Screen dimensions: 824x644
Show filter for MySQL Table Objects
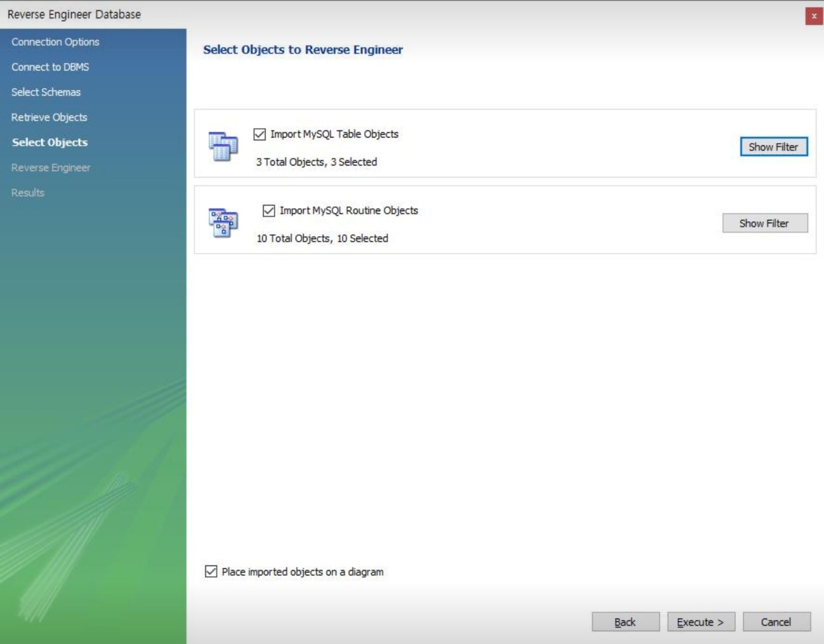pyautogui.click(x=774, y=146)
